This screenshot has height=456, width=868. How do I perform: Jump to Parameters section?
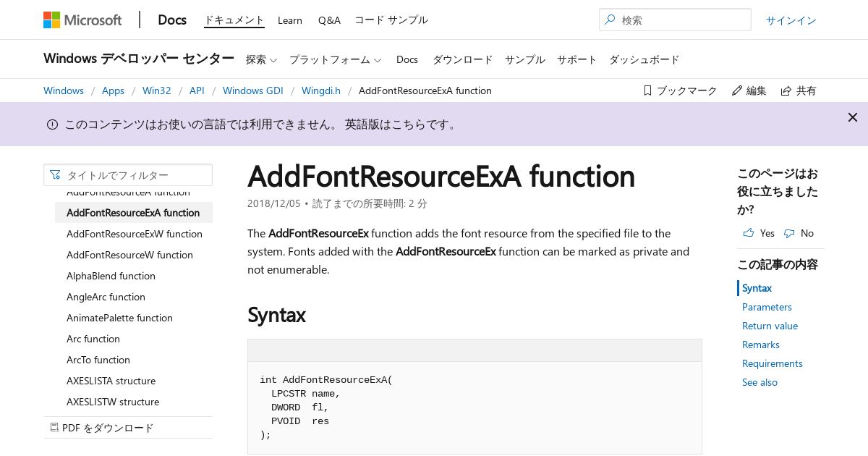767,307
